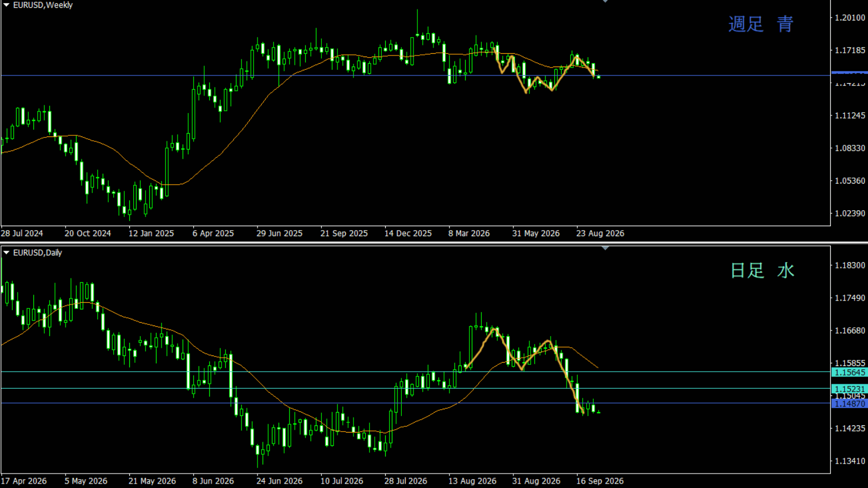Select the chart shift marker atop daily chart
The height and width of the screenshot is (488, 868).
[x=605, y=248]
